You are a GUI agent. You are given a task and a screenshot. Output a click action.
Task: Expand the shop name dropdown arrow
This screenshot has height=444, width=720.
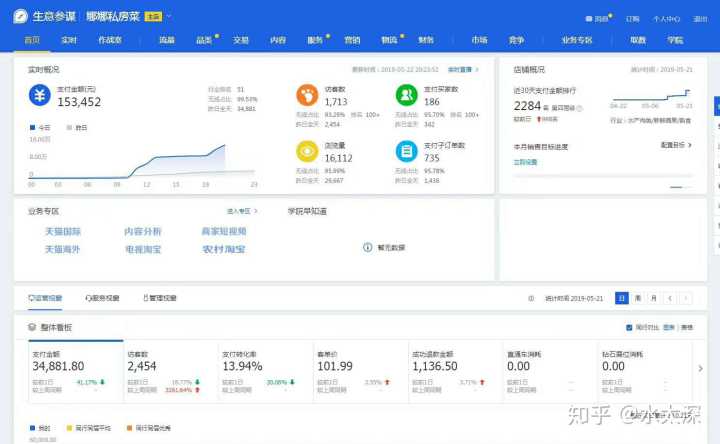[170, 16]
